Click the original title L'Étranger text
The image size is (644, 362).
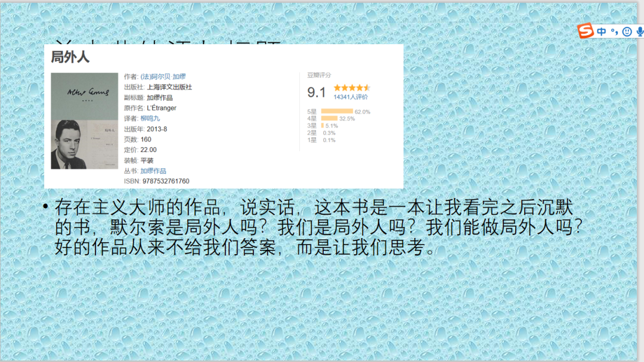click(x=161, y=108)
